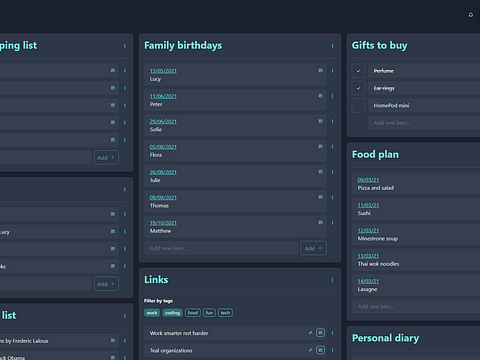Open shopping list panel options menu

[125, 46]
